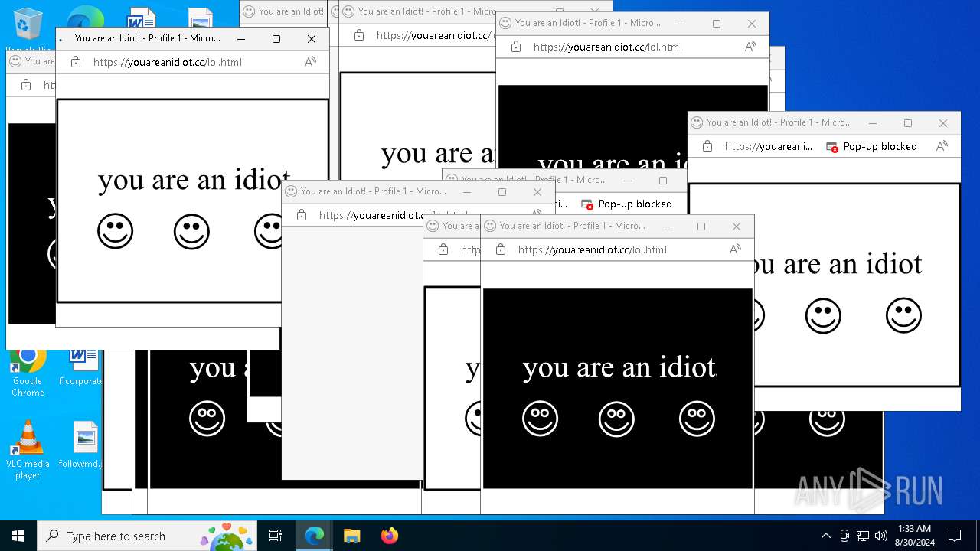This screenshot has width=980, height=551.
Task: Open the Earth search highlights icon in search box
Action: [227, 536]
